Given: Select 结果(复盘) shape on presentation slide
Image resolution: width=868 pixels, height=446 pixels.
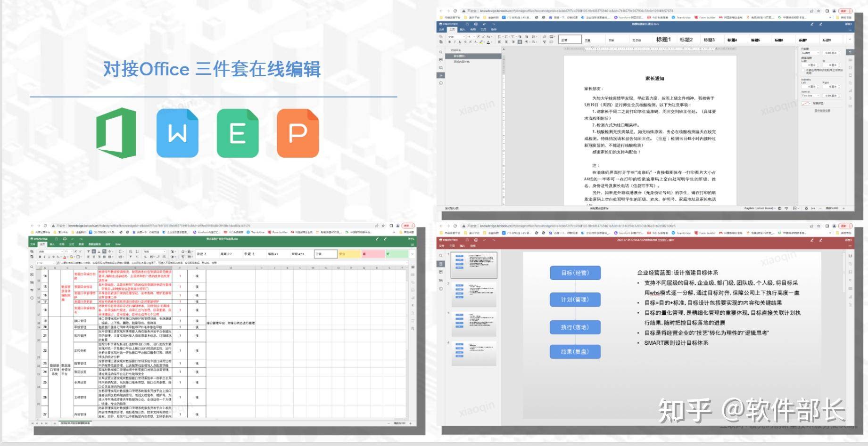Looking at the screenshot, I should (575, 351).
